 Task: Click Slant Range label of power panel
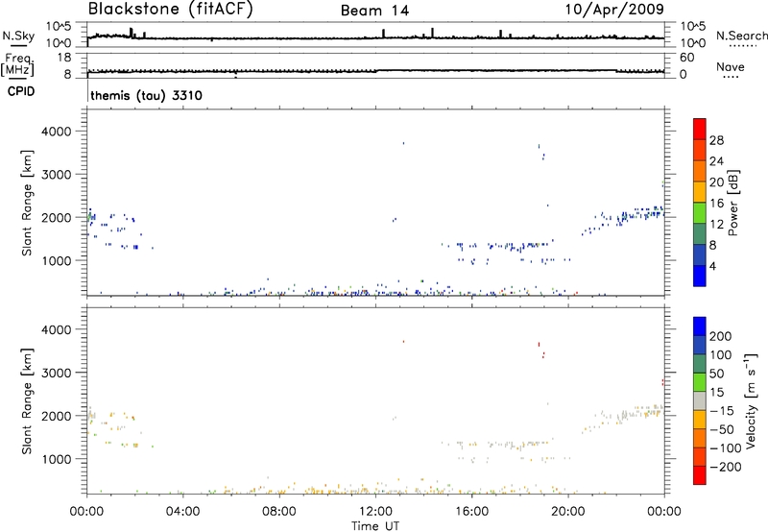click(x=27, y=203)
